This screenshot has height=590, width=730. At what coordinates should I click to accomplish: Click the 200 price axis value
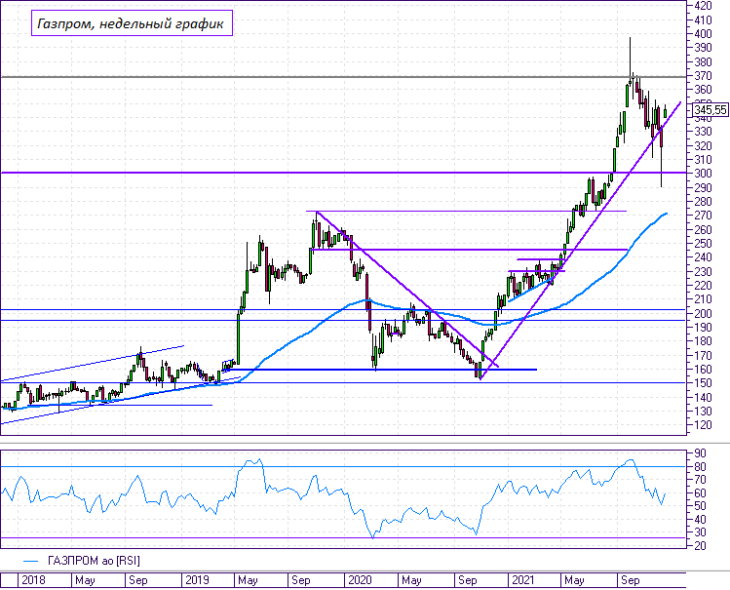pos(703,313)
